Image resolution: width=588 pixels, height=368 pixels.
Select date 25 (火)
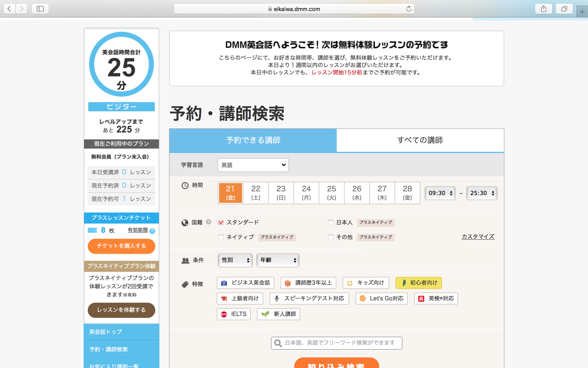(x=332, y=193)
